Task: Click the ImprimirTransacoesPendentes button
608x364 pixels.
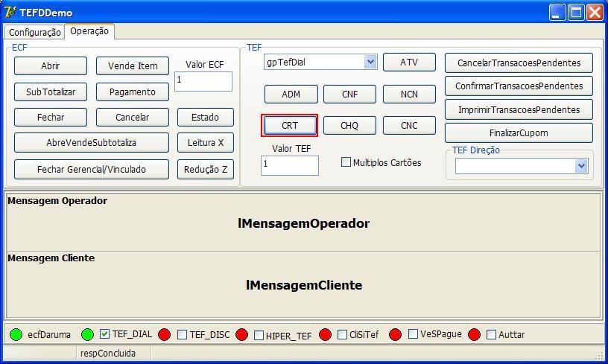Action: [519, 109]
